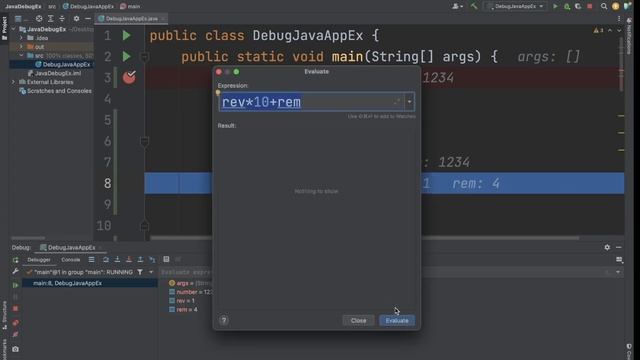Click the Close button in Evaluate dialog
Image resolution: width=640 pixels, height=360 pixels.
click(358, 320)
